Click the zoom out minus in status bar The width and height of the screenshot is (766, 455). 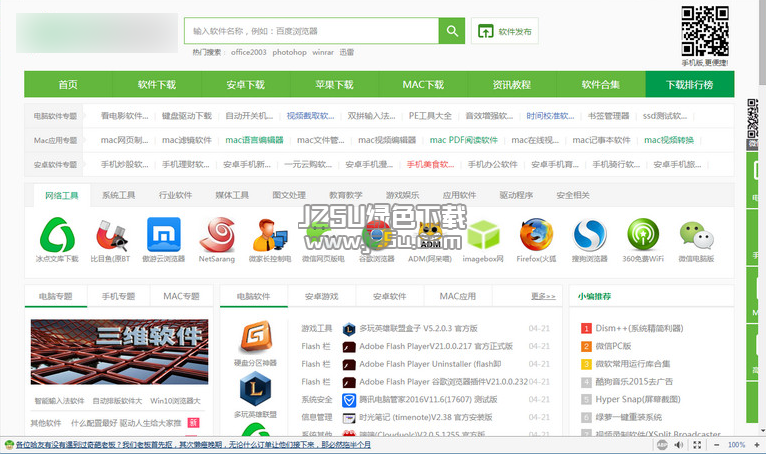[716, 445]
